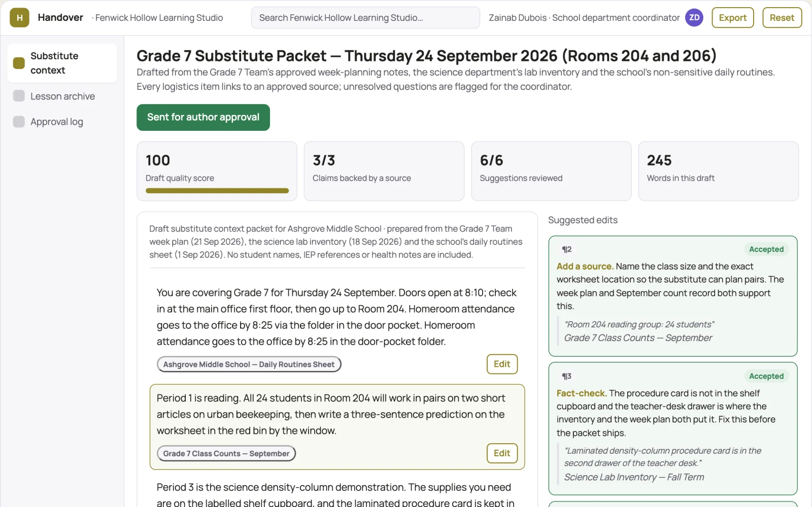Open the ZD user avatar

pyautogui.click(x=694, y=18)
